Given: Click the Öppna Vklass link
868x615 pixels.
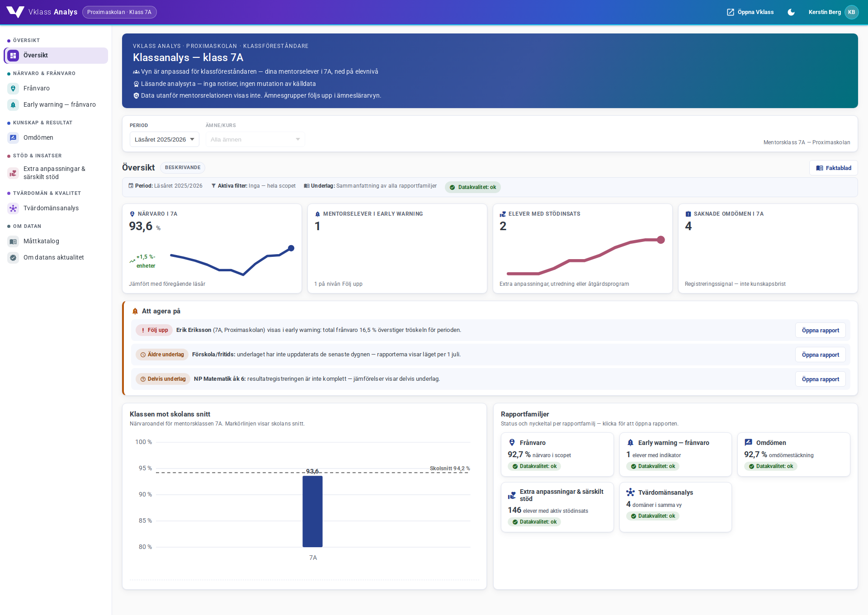Looking at the screenshot, I should coord(750,12).
